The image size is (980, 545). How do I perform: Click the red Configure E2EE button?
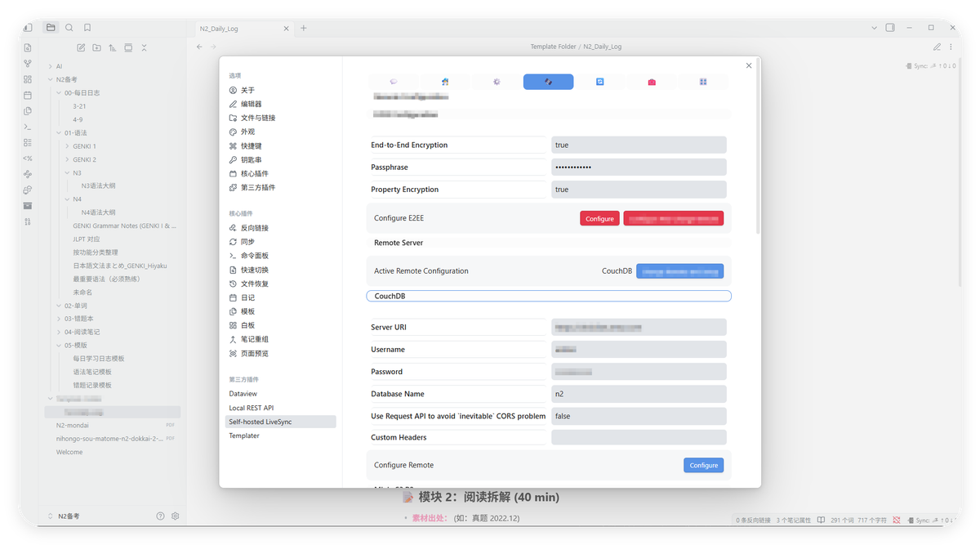[x=599, y=219]
